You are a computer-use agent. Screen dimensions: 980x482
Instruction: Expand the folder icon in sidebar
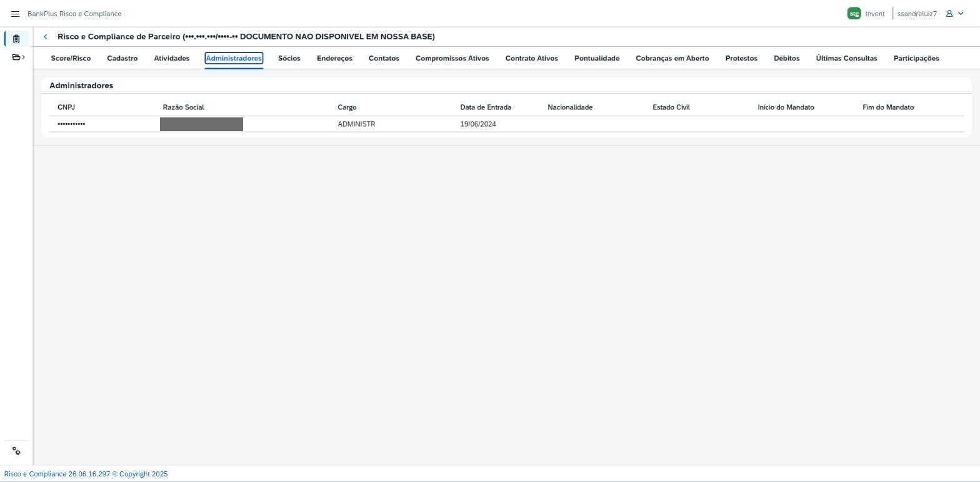(18, 57)
